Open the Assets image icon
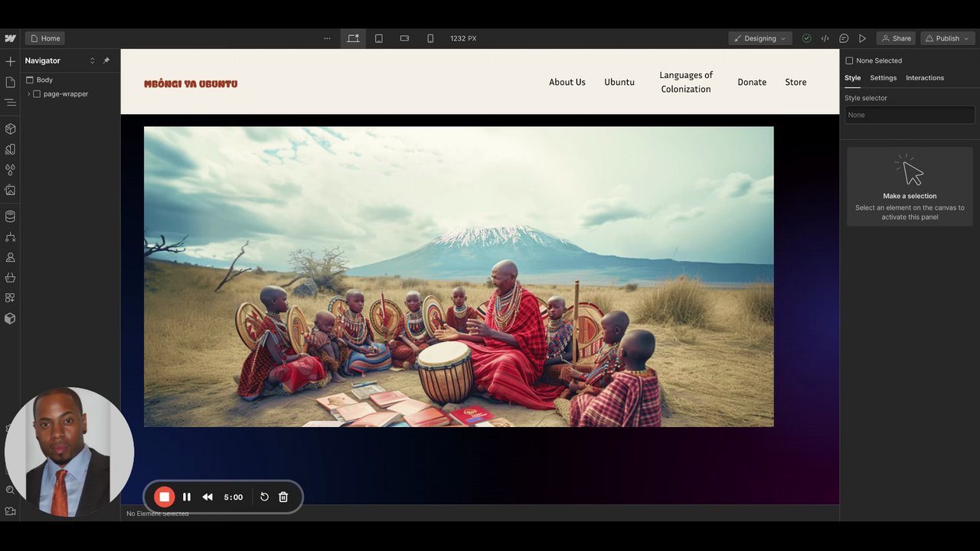Image resolution: width=980 pixels, height=551 pixels. tap(10, 190)
